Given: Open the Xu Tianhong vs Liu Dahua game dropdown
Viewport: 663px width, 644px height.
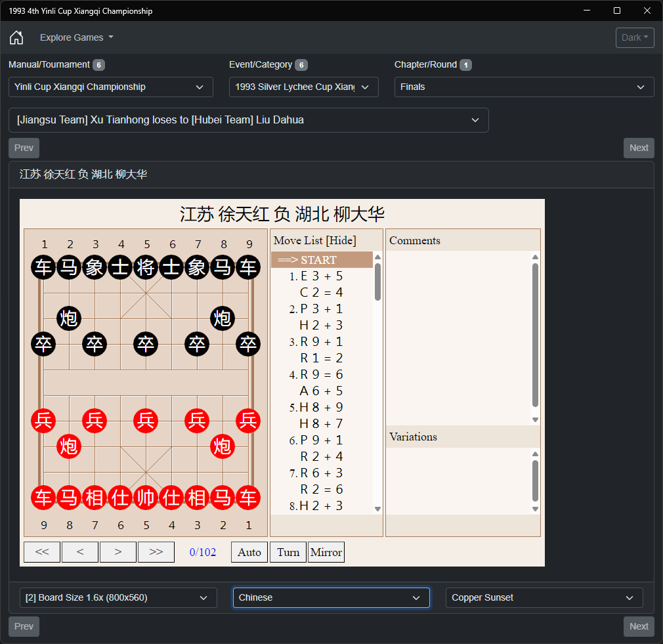Looking at the screenshot, I should pyautogui.click(x=249, y=120).
